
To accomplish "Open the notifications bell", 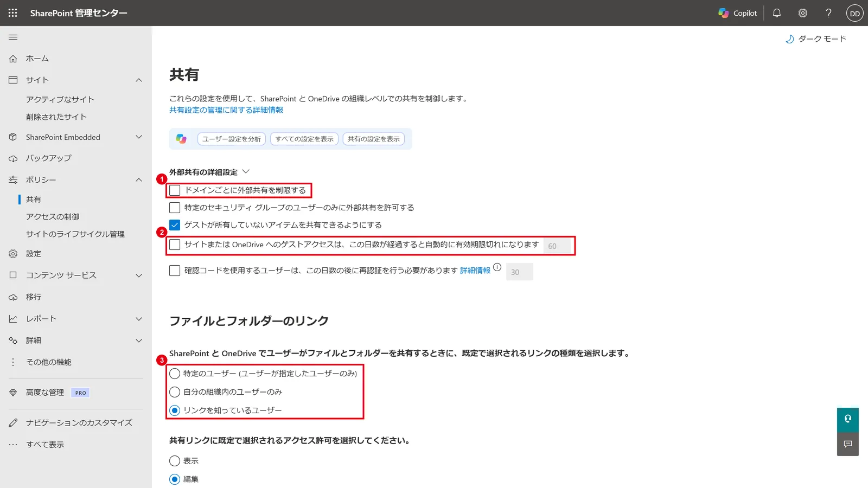I will [x=777, y=13].
